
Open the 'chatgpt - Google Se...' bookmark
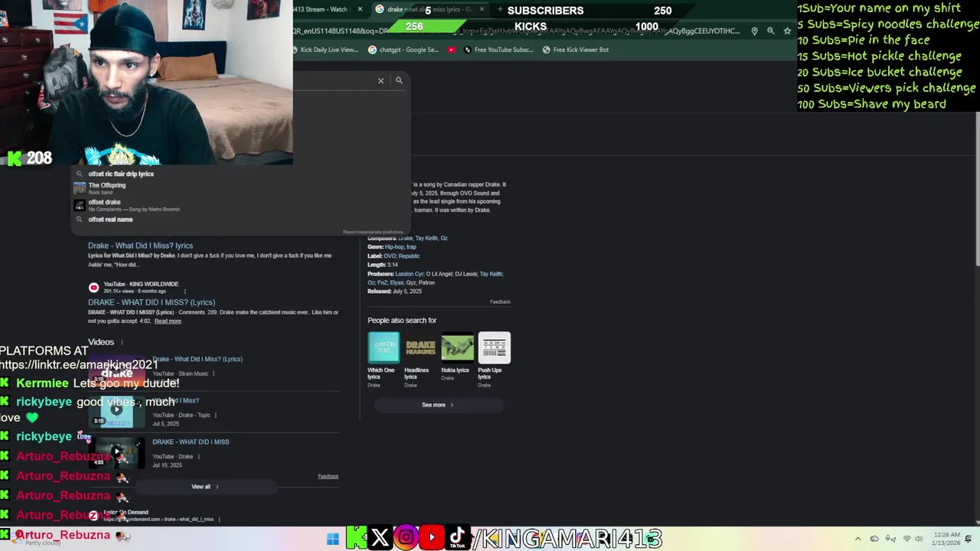click(x=403, y=50)
